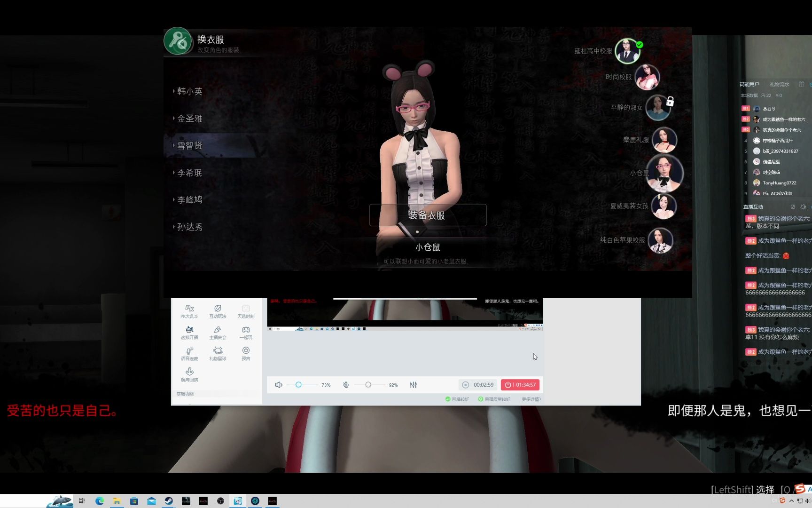Open OBS Studio from taskbar
Viewport: 812px width, 508px height.
pyautogui.click(x=220, y=501)
